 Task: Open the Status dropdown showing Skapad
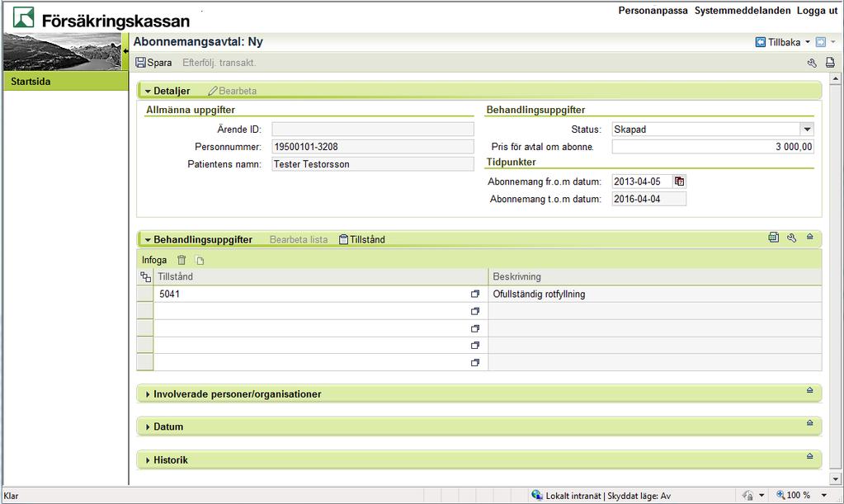tap(807, 129)
